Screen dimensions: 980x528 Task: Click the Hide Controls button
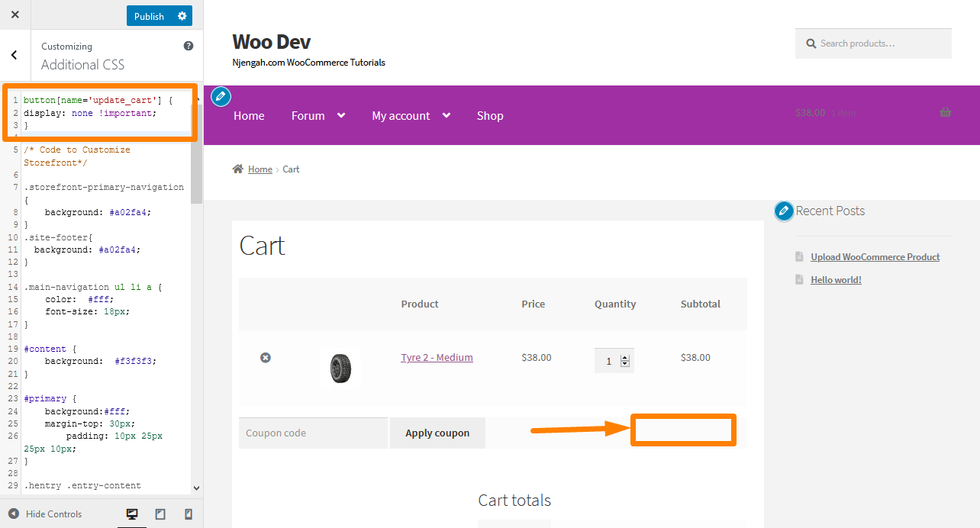45,514
